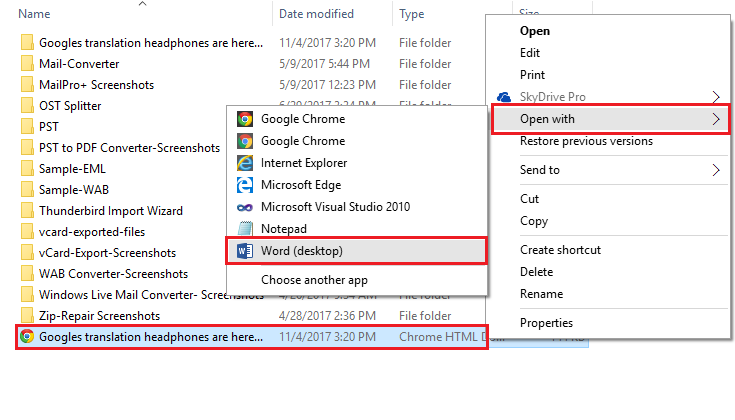Select Choose another app
The width and height of the screenshot is (735, 420).
tap(314, 280)
